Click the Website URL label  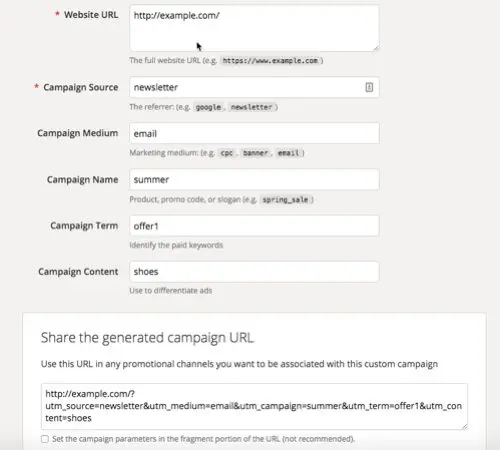pyautogui.click(x=91, y=15)
